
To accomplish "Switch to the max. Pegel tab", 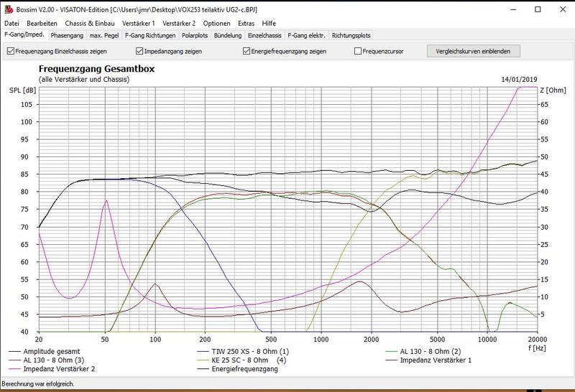I will (x=104, y=34).
